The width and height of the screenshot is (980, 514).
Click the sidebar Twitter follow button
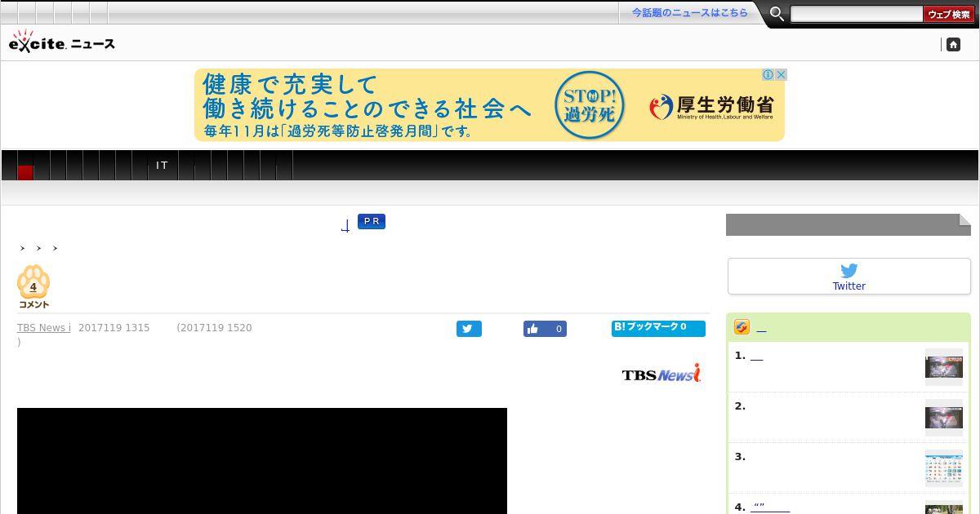click(849, 277)
